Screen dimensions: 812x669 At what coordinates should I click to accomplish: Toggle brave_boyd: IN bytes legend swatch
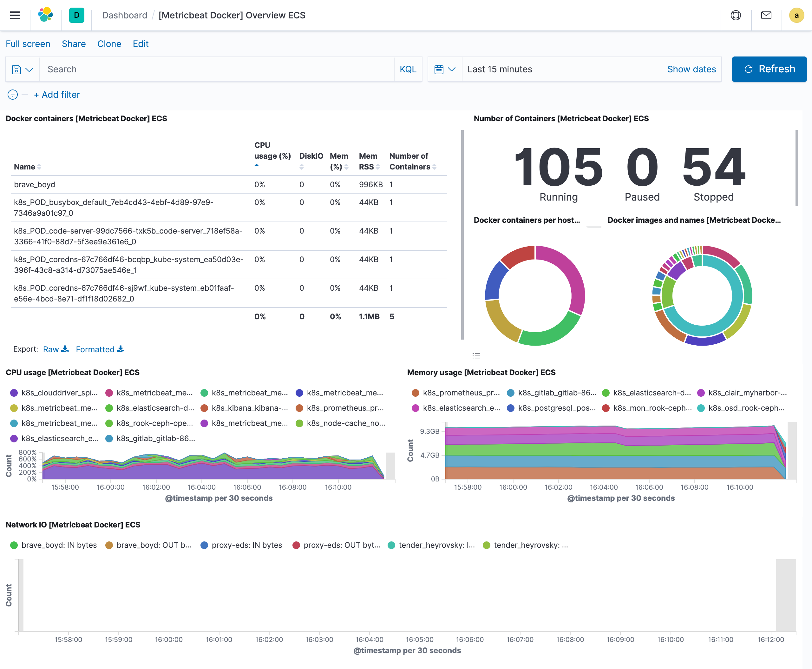pyautogui.click(x=14, y=545)
